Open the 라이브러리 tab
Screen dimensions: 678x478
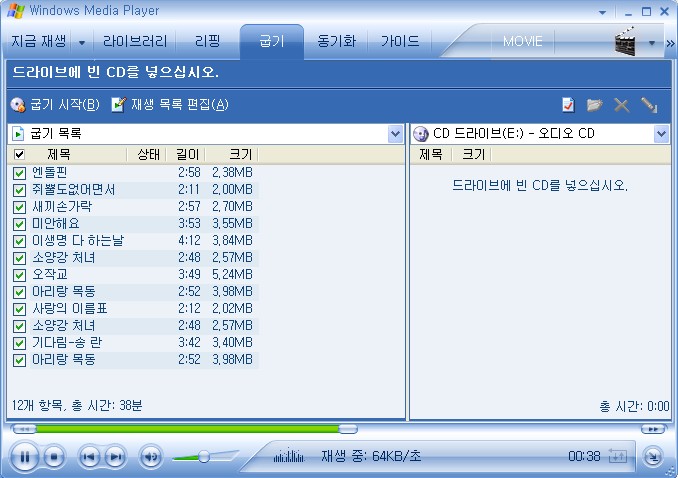click(135, 41)
